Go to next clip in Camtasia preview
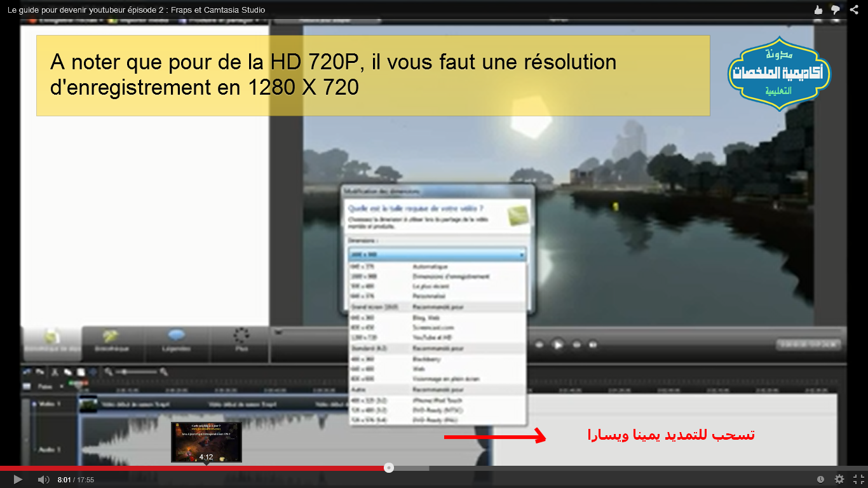The image size is (868, 488). coord(593,344)
